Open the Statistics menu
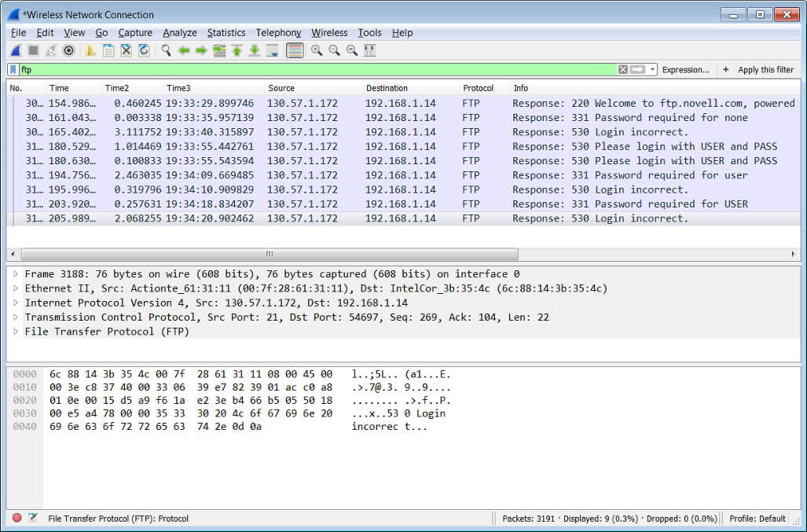 pyautogui.click(x=226, y=33)
